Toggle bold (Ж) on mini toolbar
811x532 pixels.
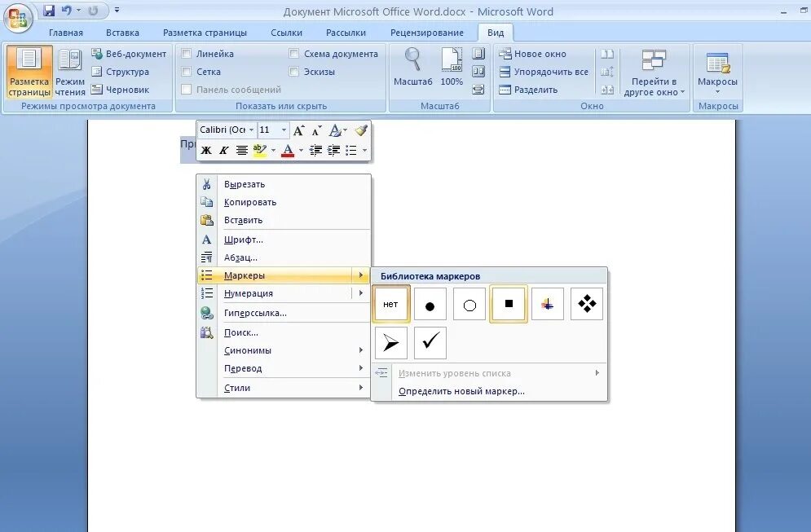[x=206, y=151]
